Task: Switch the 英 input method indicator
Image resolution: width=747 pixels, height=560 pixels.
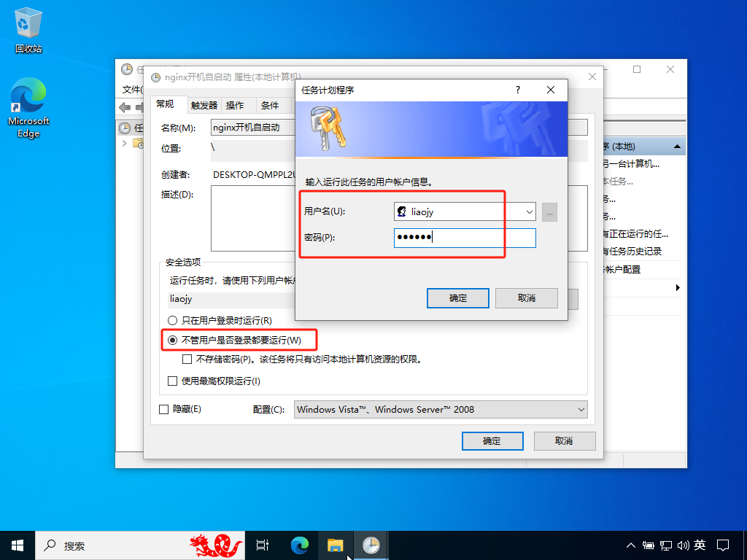Action: (700, 545)
